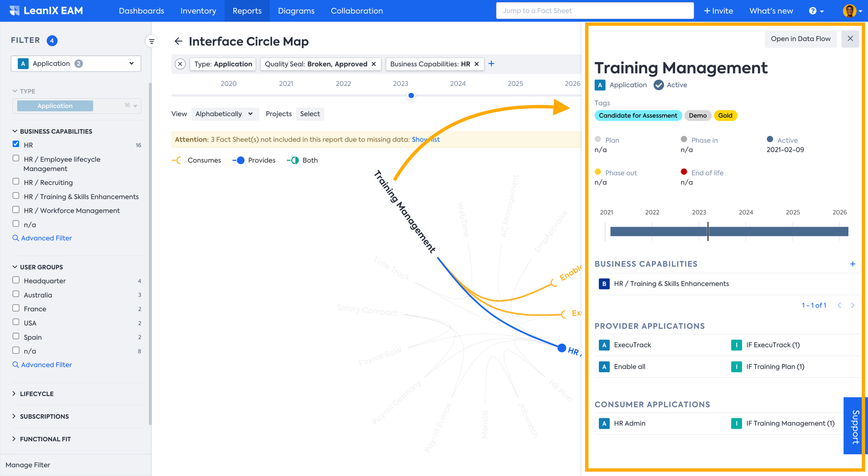Image resolution: width=868 pixels, height=476 pixels.
Task: Uncheck the HR business capability checkbox
Action: point(16,144)
